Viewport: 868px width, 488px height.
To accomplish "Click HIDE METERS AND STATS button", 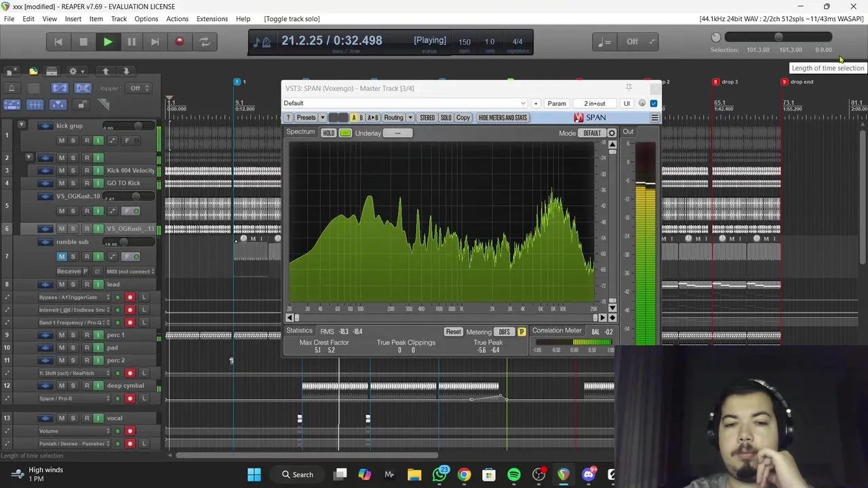I will click(502, 118).
